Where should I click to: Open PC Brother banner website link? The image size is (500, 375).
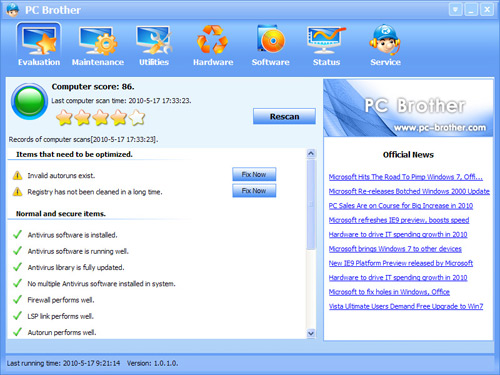(440, 128)
